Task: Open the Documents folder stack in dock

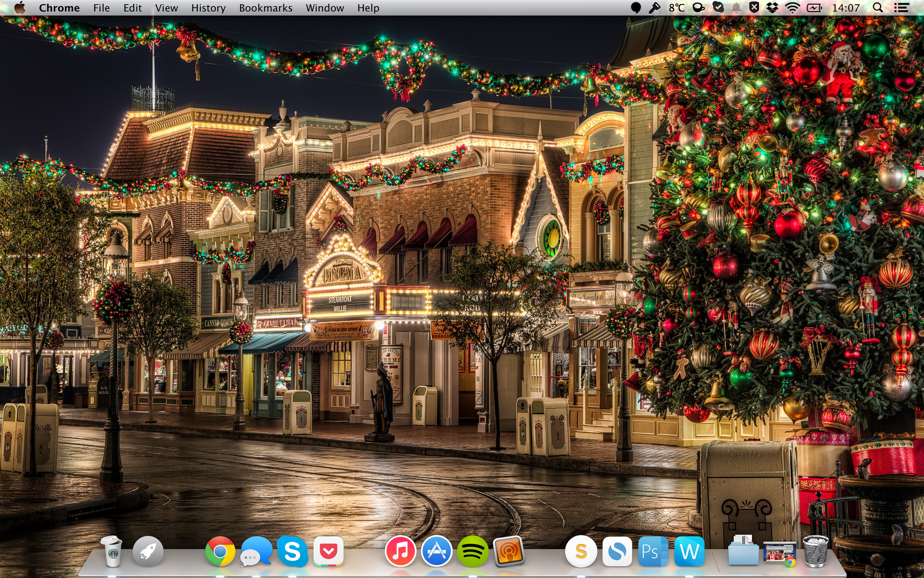Action: [x=744, y=551]
